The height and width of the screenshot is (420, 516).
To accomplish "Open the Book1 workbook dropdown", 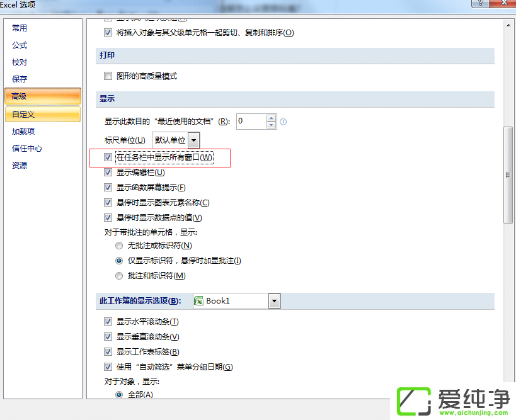I will click(274, 301).
